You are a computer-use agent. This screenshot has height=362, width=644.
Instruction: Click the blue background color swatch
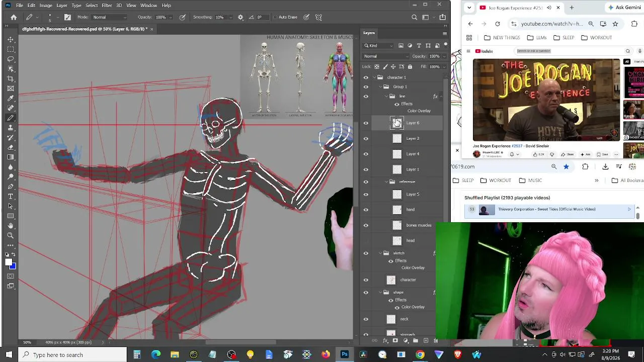[14, 266]
